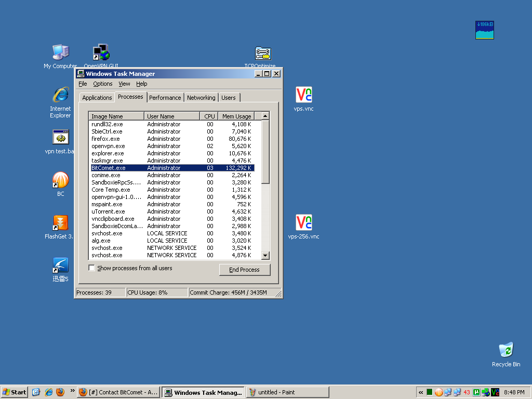Open the Options menu

(103, 84)
